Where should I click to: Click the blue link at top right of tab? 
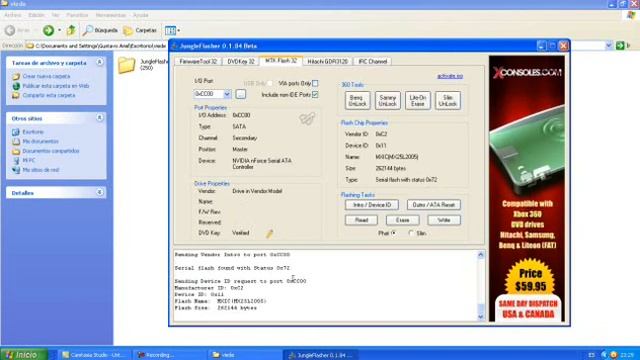pyautogui.click(x=450, y=76)
